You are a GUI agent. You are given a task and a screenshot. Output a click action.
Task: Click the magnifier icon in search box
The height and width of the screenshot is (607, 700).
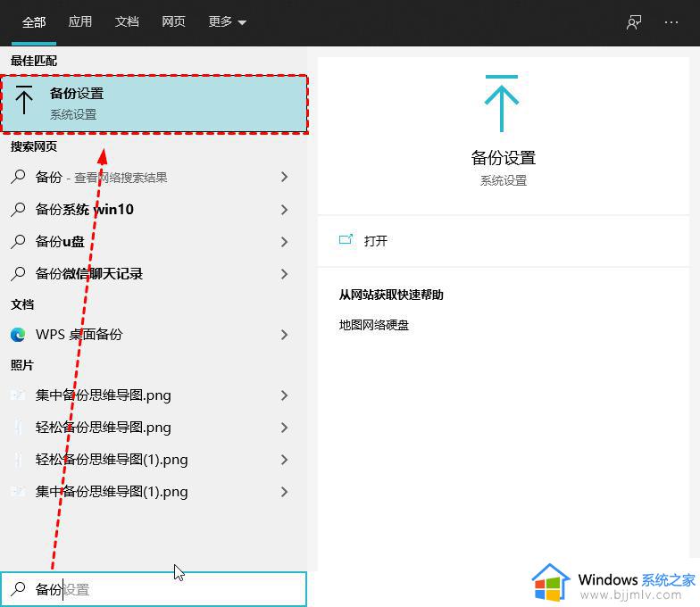pyautogui.click(x=18, y=589)
